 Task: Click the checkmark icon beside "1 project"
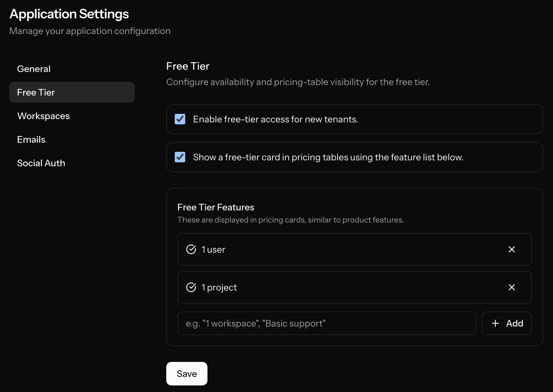pos(191,287)
